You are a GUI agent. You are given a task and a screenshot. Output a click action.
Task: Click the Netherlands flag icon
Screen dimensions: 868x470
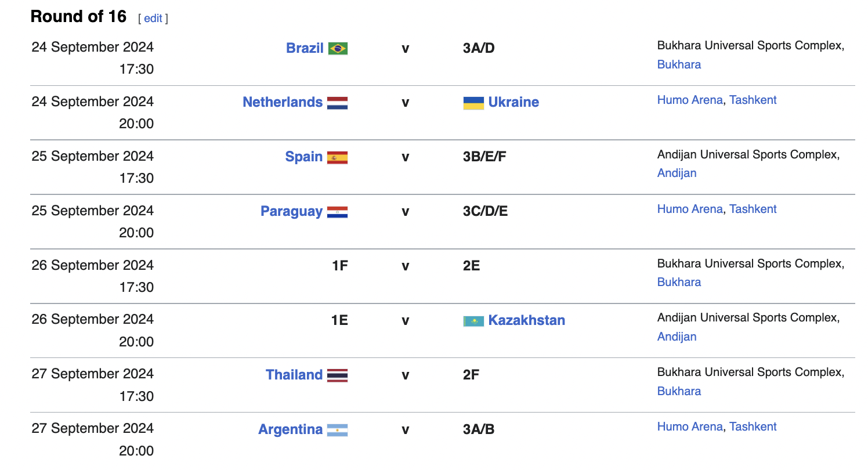point(337,103)
